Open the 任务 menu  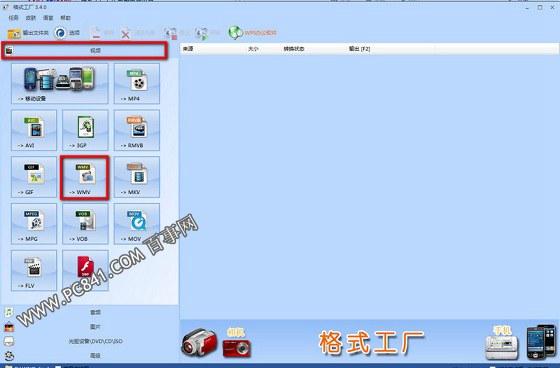[14, 18]
